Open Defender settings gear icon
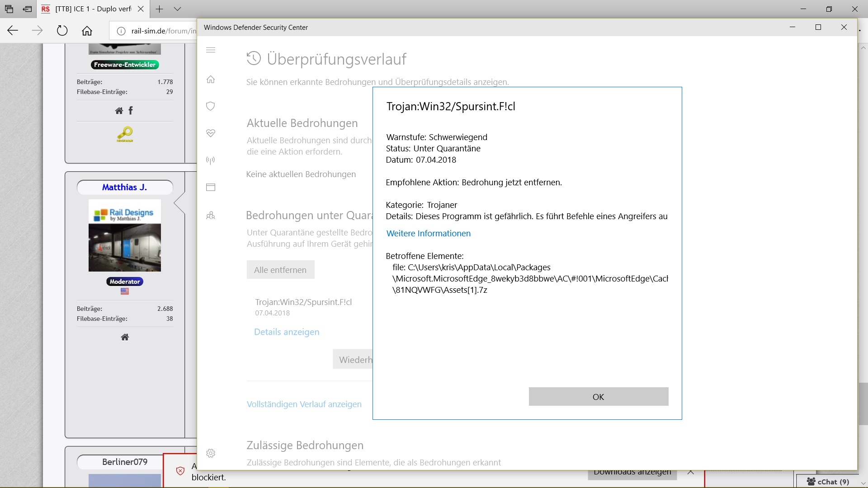Screen dimensions: 868x488 pyautogui.click(x=211, y=453)
